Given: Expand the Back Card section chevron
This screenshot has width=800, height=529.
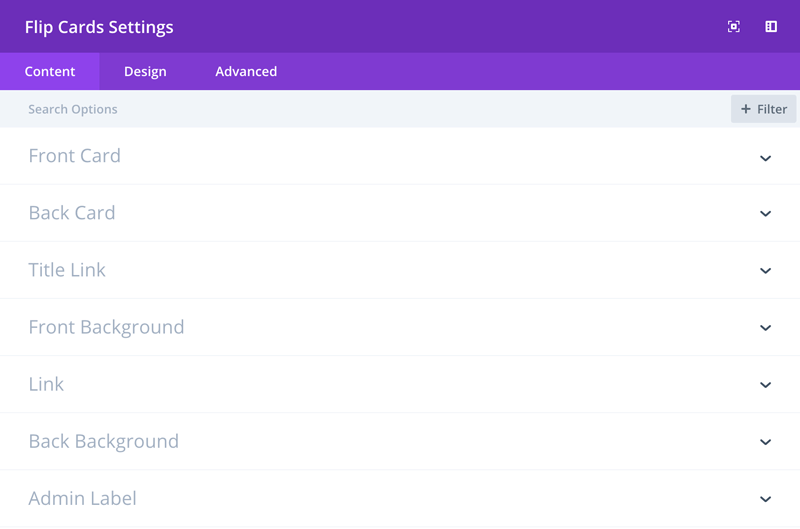Looking at the screenshot, I should point(765,214).
